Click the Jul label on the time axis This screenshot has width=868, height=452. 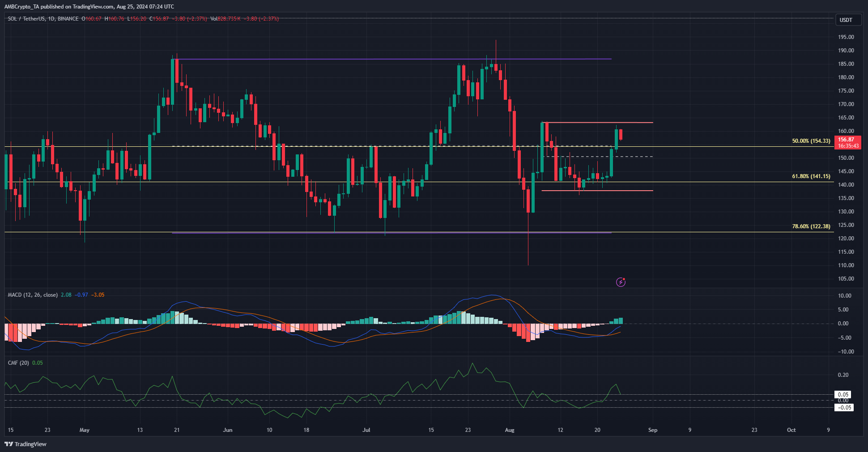click(x=366, y=430)
